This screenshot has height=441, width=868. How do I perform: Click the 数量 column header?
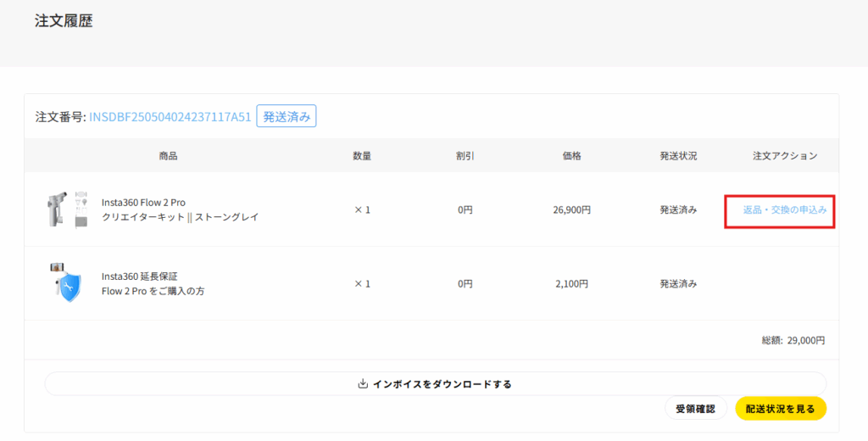[362, 156]
